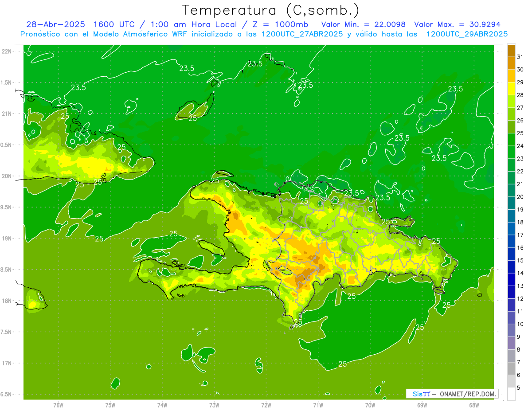This screenshot has height=411, width=532.
Task: Click the 'Valor Max. = 30.9294' readout
Action: tap(457, 24)
